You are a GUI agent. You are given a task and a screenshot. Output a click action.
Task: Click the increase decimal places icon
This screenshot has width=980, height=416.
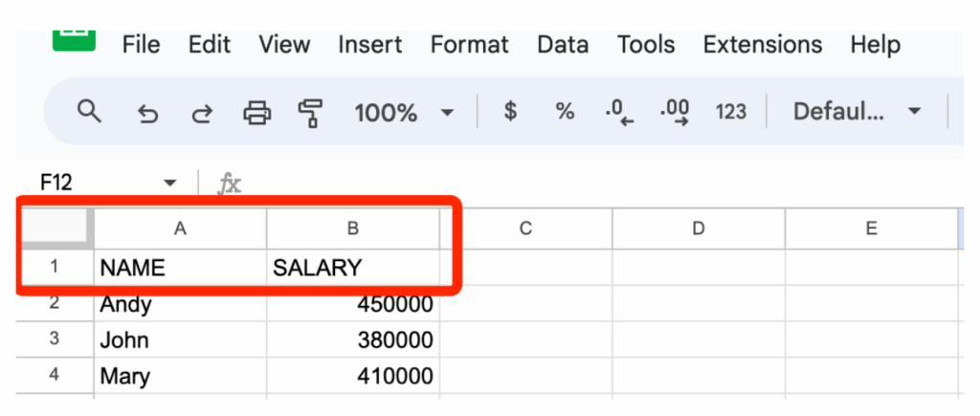675,113
